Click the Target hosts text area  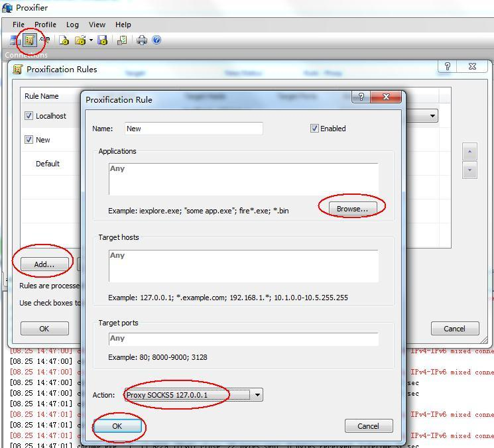pyautogui.click(x=243, y=266)
